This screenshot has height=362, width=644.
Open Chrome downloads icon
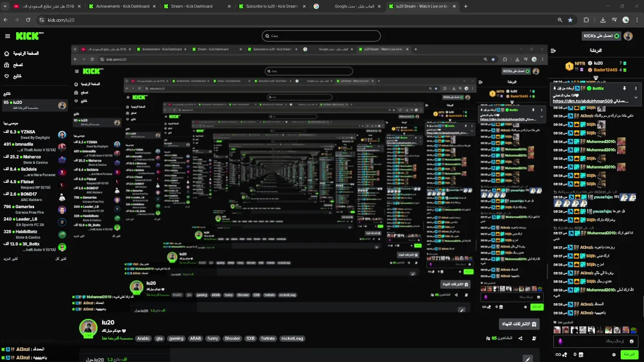603,20
